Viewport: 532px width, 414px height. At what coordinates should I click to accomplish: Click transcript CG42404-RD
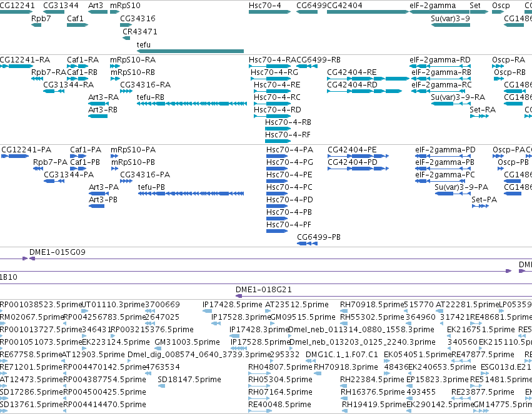364,91
